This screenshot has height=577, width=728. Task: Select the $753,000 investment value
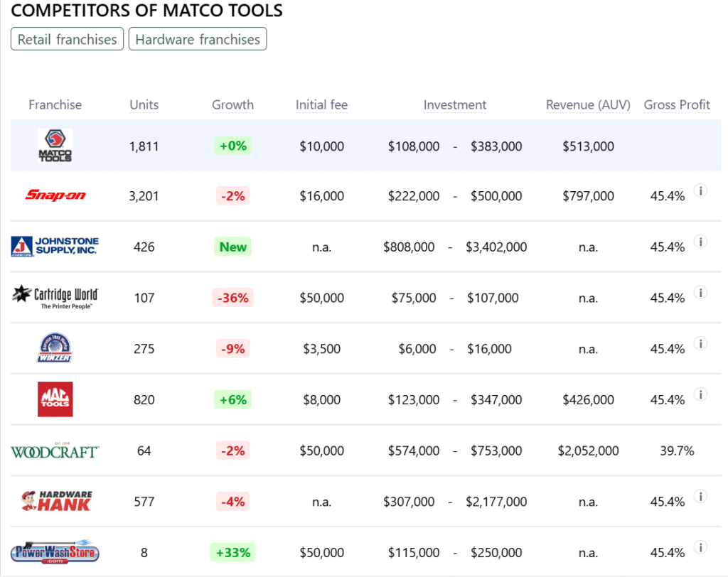[496, 451]
